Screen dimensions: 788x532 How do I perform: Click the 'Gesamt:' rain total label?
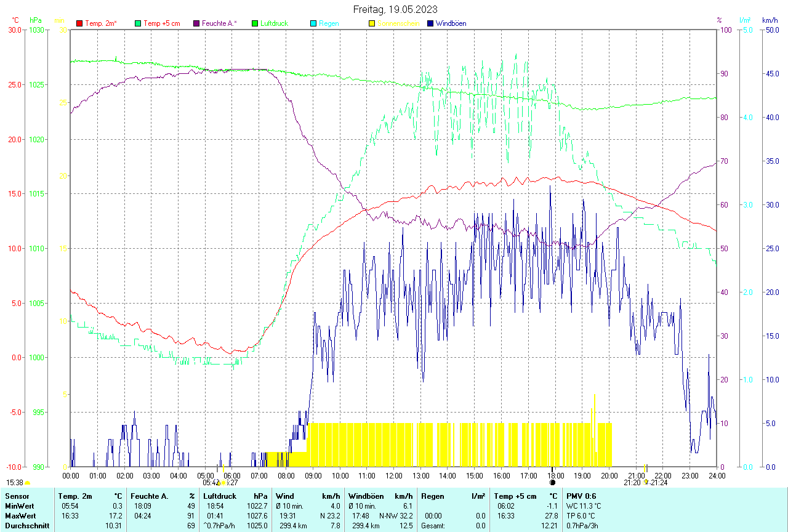point(433,526)
